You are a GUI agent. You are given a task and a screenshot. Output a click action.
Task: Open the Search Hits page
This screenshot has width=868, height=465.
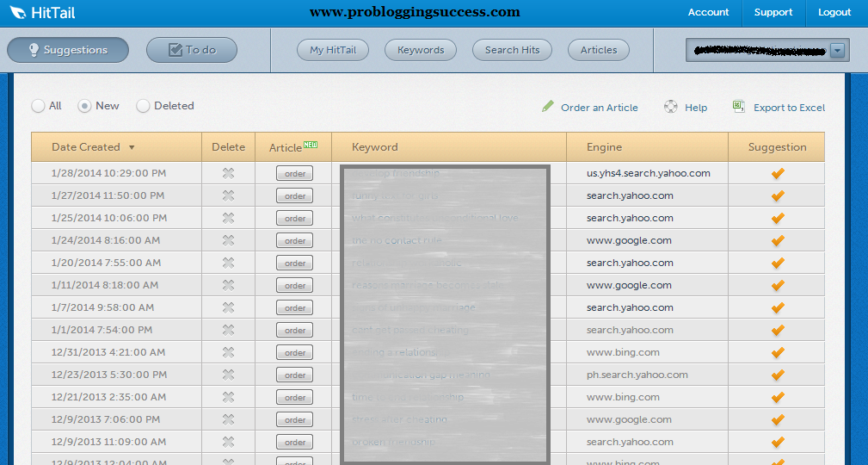click(x=512, y=50)
